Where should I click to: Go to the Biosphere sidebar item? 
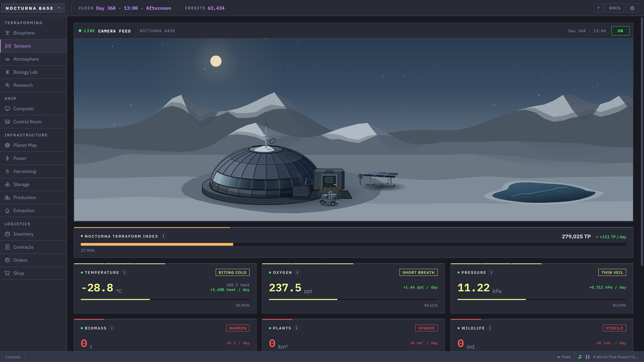click(34, 33)
